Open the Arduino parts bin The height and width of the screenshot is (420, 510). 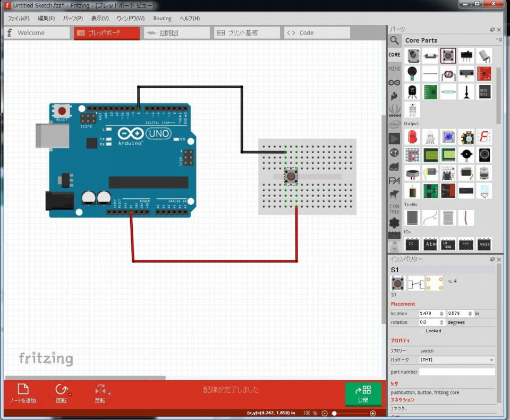click(394, 83)
